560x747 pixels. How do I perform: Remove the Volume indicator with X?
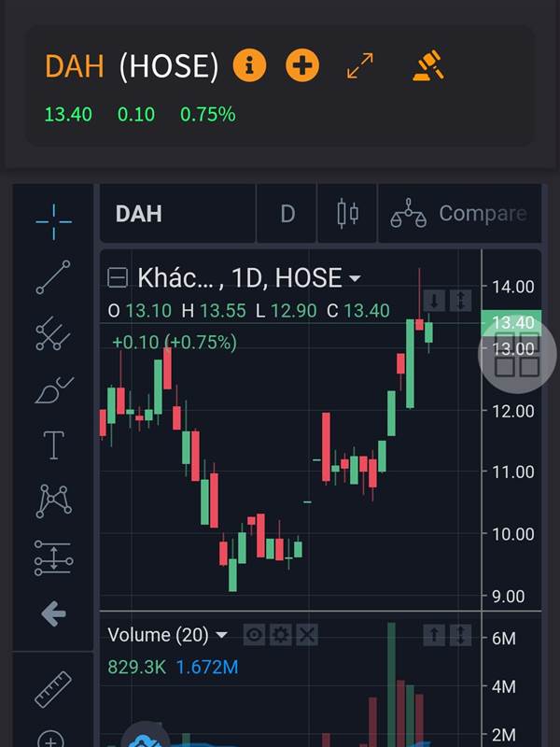point(307,635)
